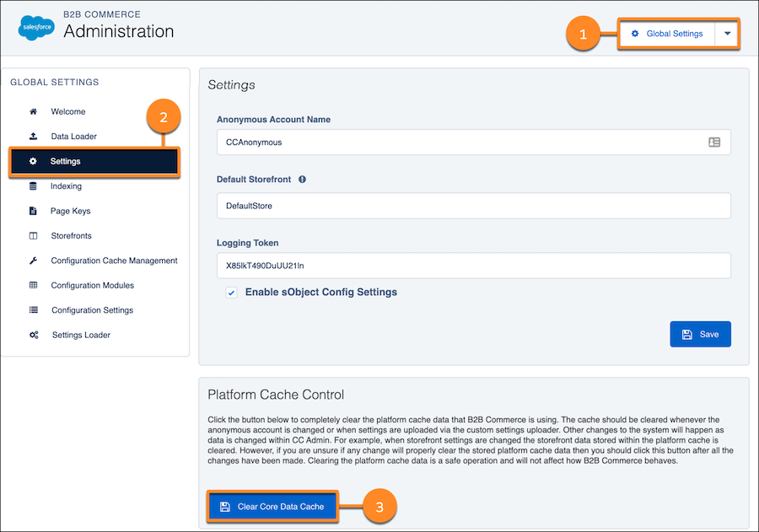Click the Default Storefront input field

tap(473, 206)
